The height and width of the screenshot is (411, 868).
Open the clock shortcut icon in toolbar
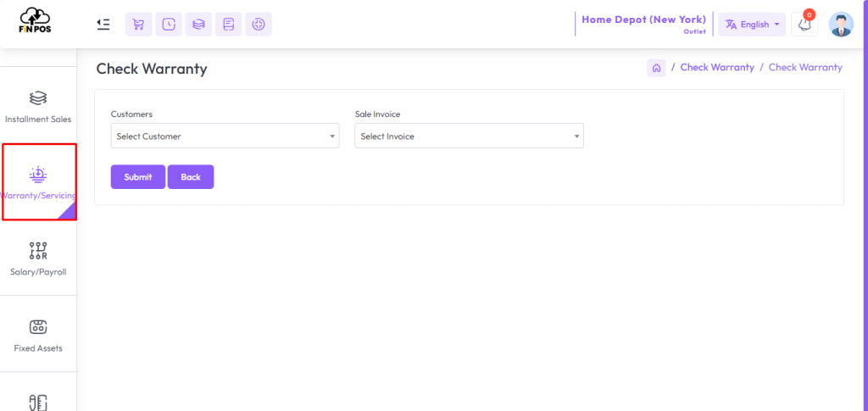[169, 25]
